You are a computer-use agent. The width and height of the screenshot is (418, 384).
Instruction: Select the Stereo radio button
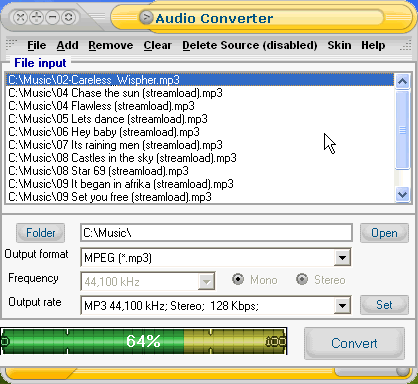click(x=302, y=279)
